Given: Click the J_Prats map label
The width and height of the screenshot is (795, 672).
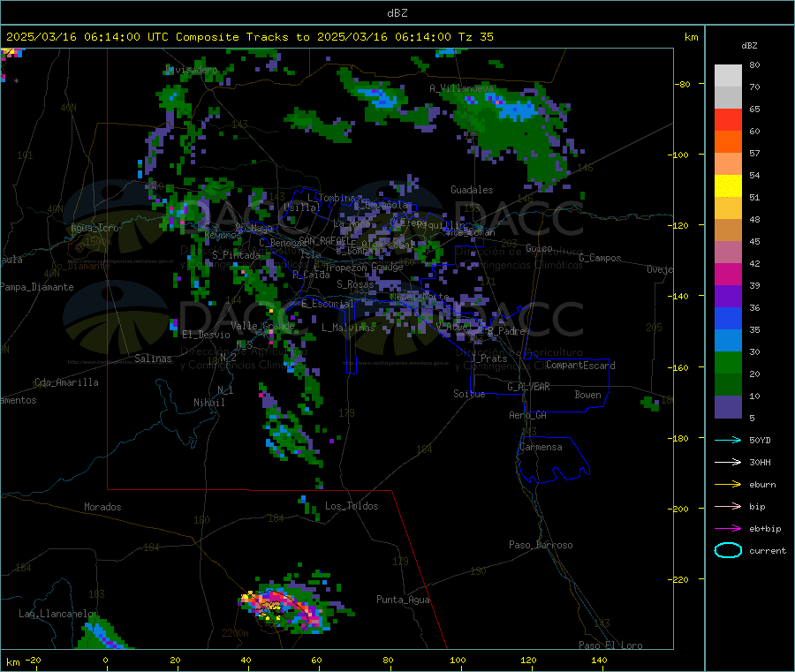Looking at the screenshot, I should click(489, 359).
